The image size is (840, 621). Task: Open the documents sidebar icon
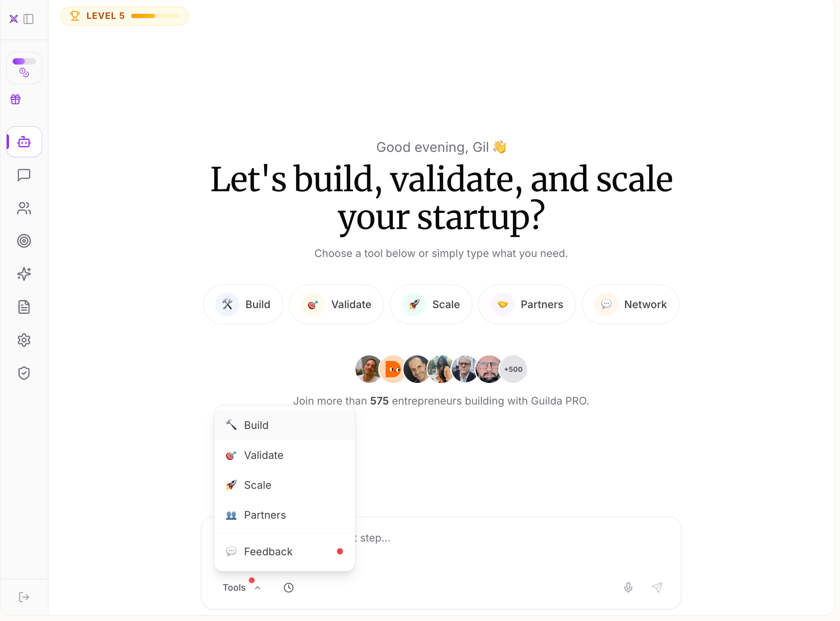[x=24, y=307]
